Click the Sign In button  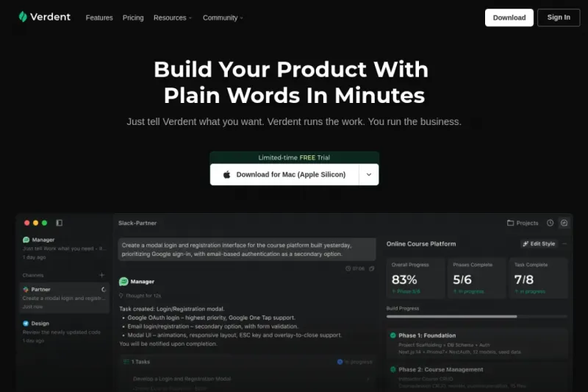coord(559,17)
